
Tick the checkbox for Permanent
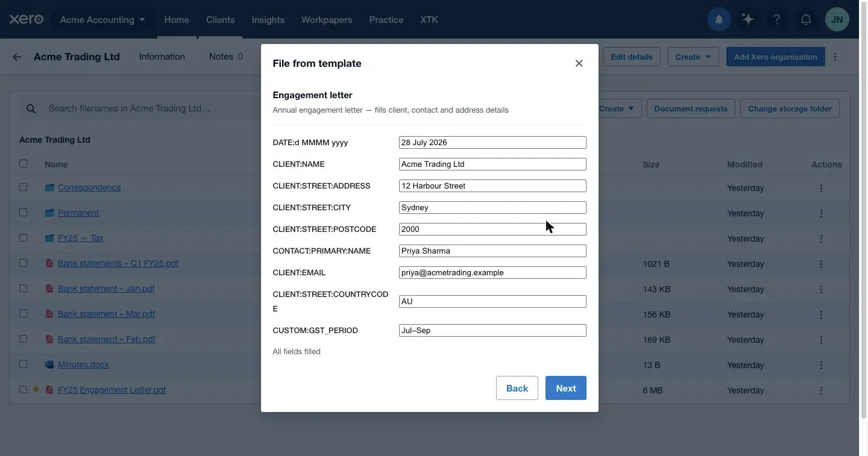23,212
